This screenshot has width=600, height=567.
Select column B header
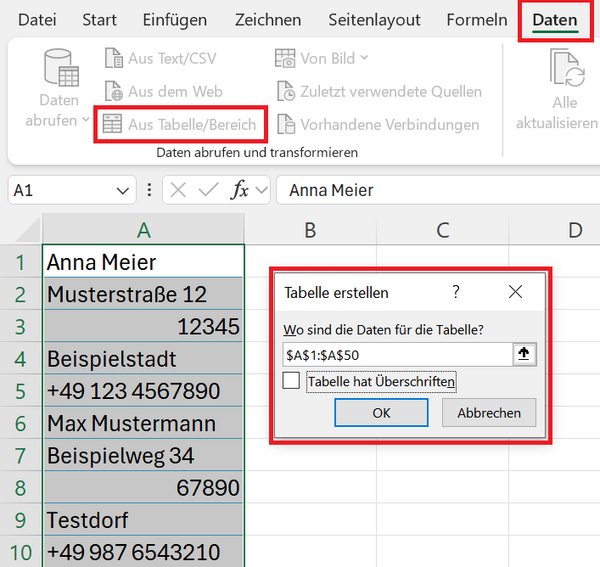coord(310,230)
